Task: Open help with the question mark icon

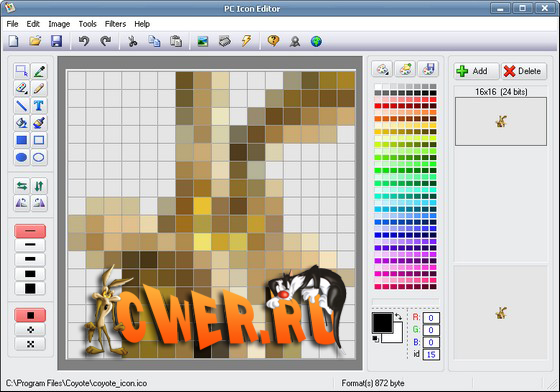Action: (273, 41)
